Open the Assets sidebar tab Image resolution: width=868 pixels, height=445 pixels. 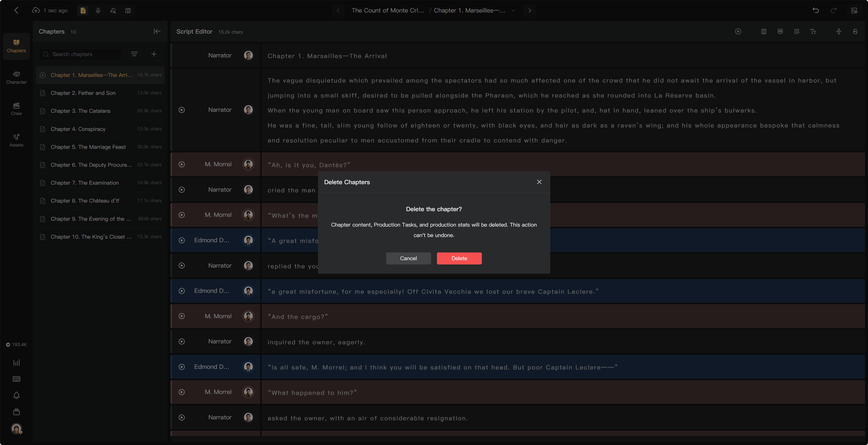pos(16,141)
